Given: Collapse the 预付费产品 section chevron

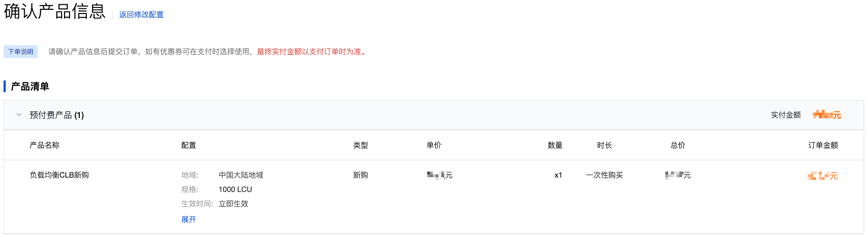Looking at the screenshot, I should coord(19,115).
